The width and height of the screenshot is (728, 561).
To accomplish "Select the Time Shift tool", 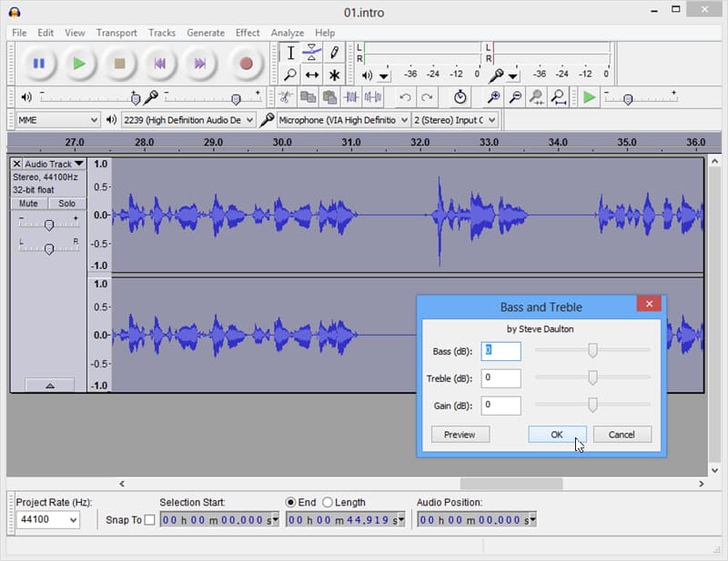I will (312, 75).
